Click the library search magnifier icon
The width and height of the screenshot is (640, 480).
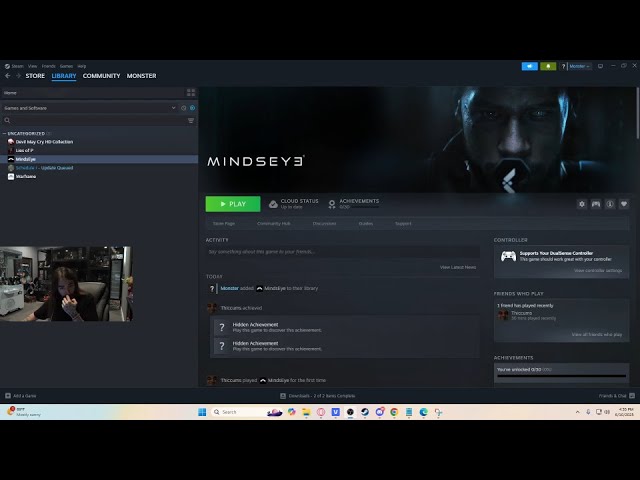tap(7, 120)
